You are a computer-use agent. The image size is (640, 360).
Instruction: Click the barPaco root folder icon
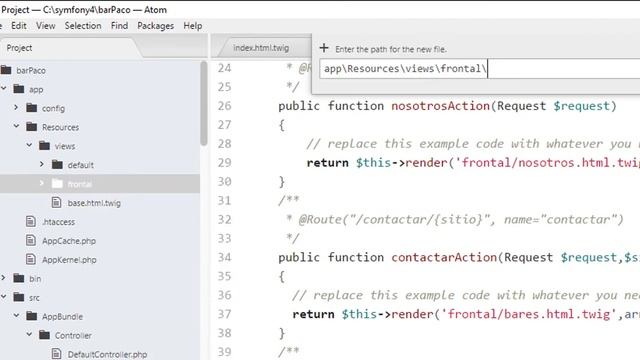coord(6,70)
